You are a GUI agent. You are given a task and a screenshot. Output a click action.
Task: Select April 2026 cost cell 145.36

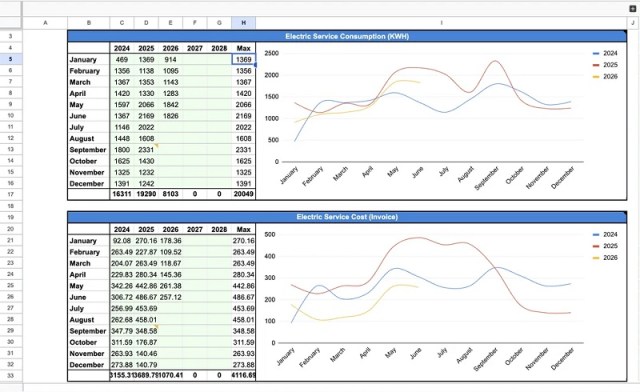(171, 275)
